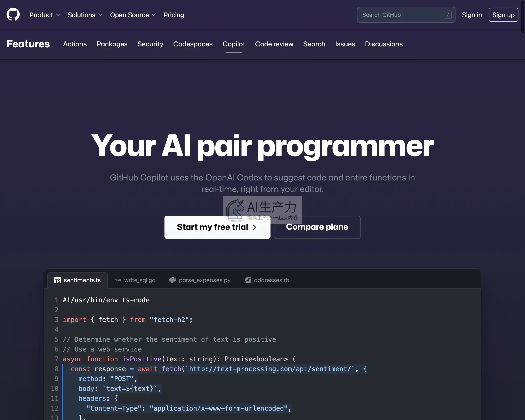Click the chevron next to Open Source

tap(154, 15)
